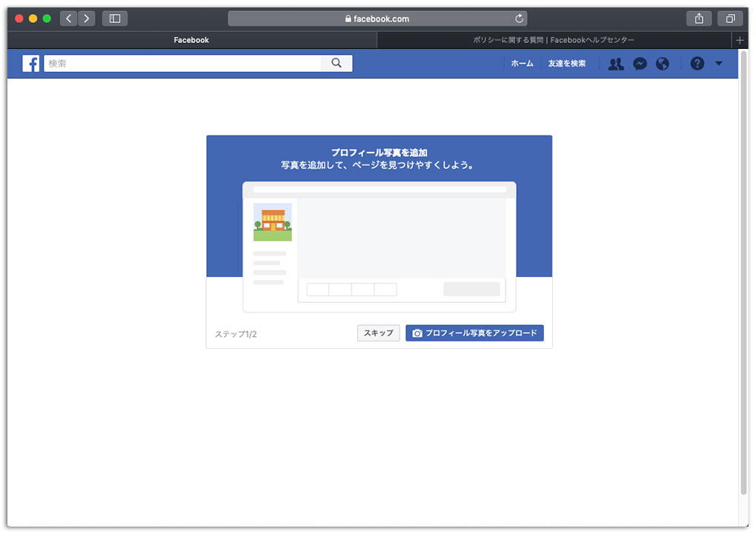
Task: Click the search magnifier icon
Action: click(337, 63)
